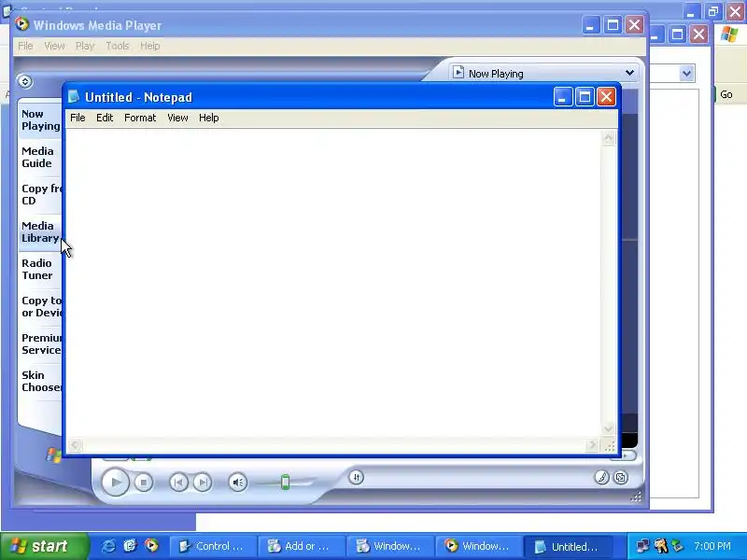Click the skin mode switch icon
The width and height of the screenshot is (747, 560).
621,477
